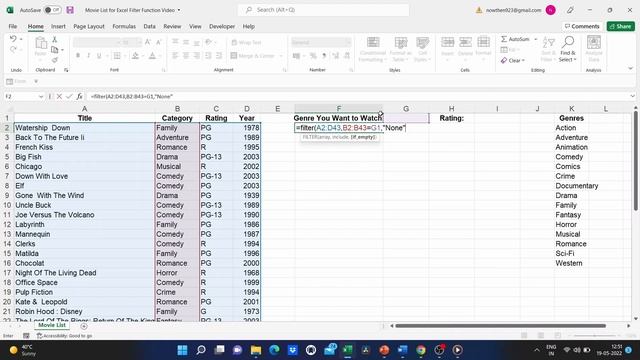Click the Save disk icon
The image size is (640, 360).
pyautogui.click(x=70, y=10)
